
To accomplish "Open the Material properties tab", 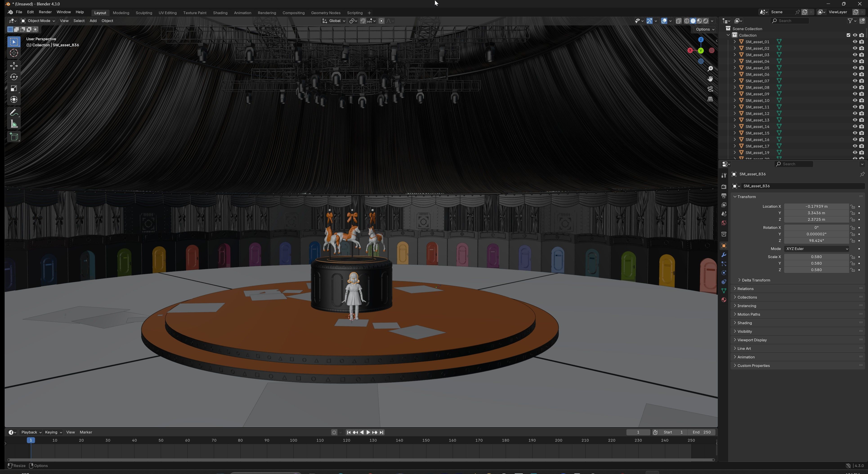I will [723, 300].
